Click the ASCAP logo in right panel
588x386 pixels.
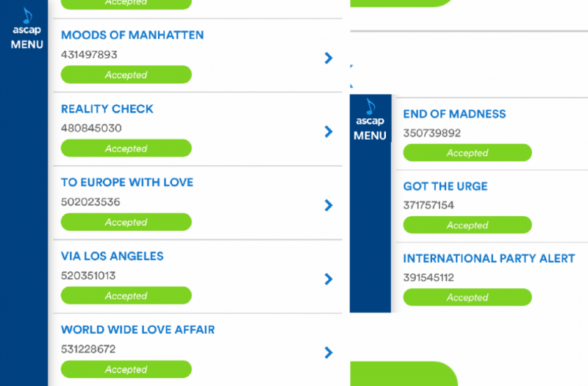point(370,112)
